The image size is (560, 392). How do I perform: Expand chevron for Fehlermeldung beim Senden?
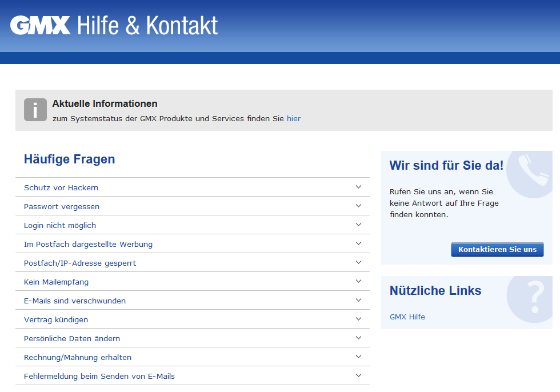coord(359,375)
